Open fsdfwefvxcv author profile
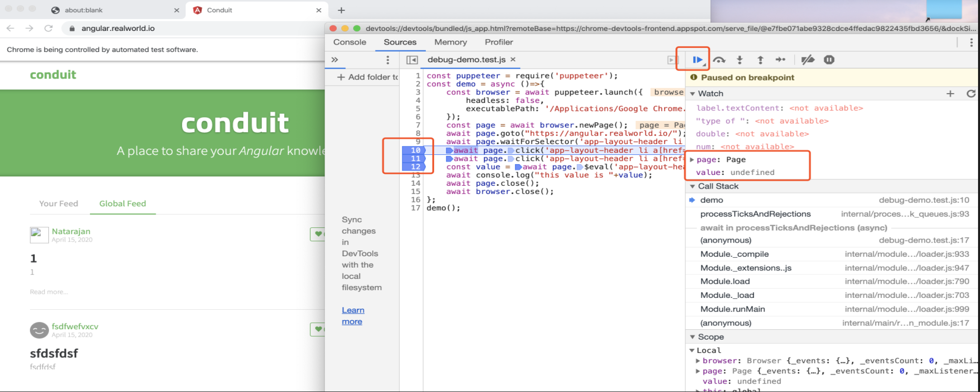Screen dimensions: 980x392 coord(75,326)
